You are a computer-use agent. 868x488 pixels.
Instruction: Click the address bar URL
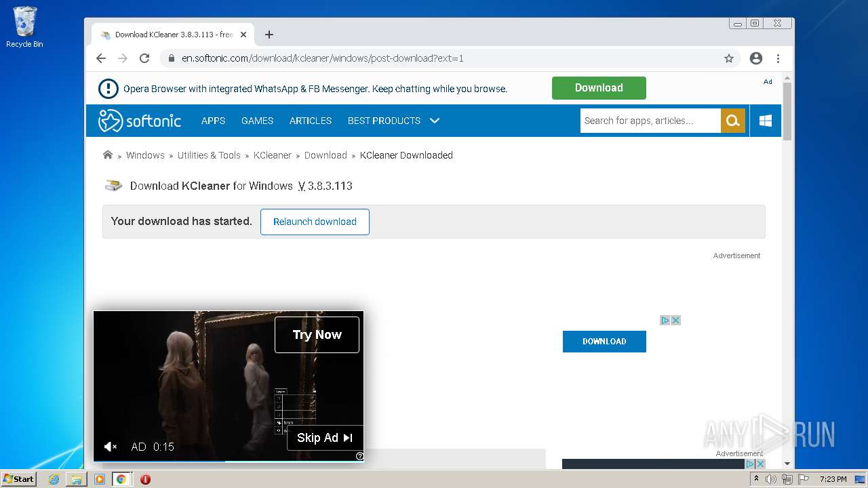tap(323, 58)
